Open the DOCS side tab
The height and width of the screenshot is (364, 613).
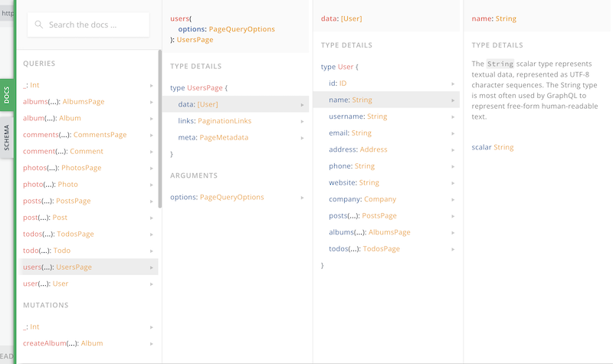point(7,95)
